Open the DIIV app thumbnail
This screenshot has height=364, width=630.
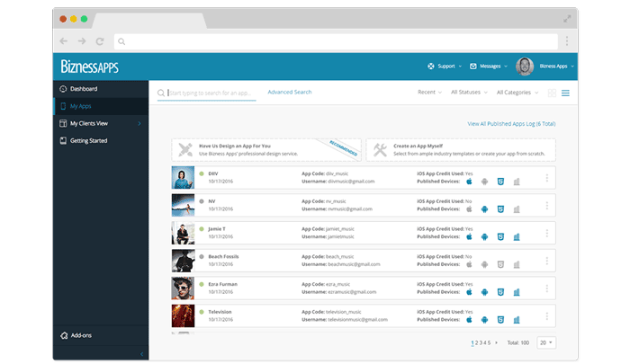(183, 177)
